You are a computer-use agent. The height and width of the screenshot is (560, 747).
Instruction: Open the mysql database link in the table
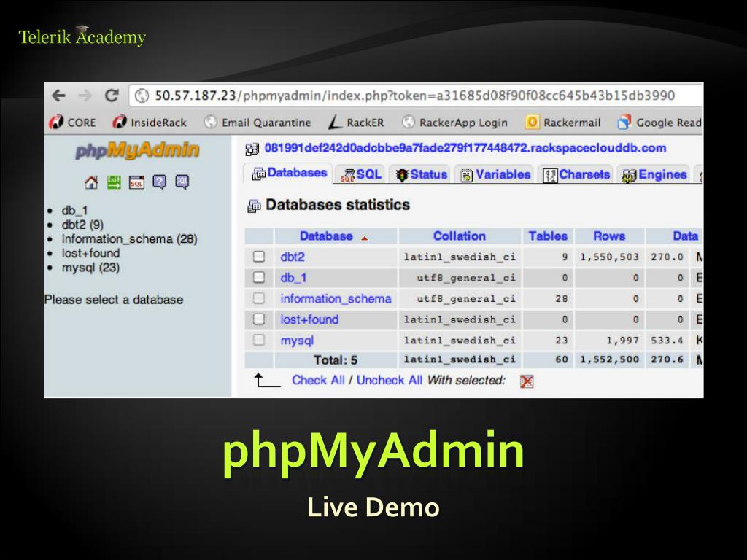pos(297,341)
